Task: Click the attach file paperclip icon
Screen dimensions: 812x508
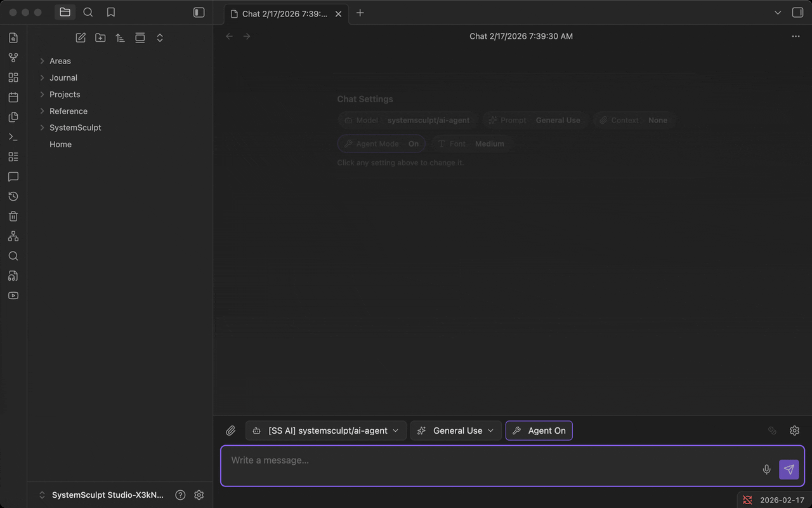Action: point(231,431)
